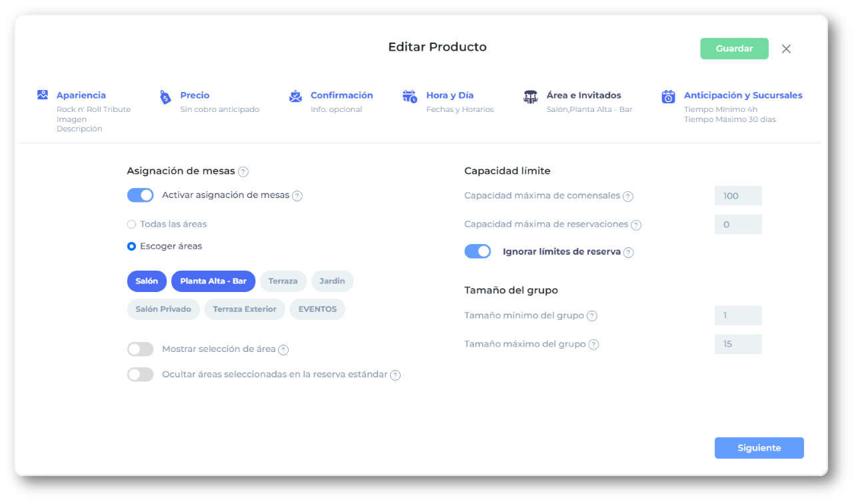Open help for Tamaño mínimo del grupo

pos(592,316)
